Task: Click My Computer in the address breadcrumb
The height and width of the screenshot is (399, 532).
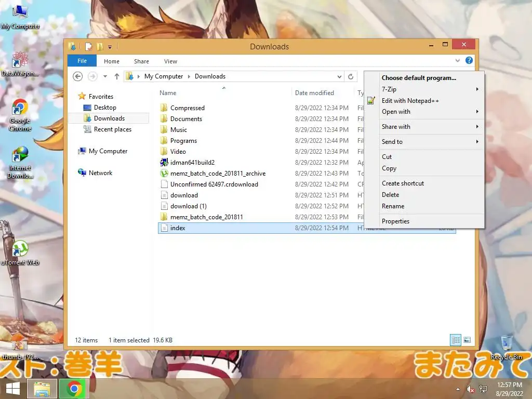Action: pyautogui.click(x=164, y=76)
